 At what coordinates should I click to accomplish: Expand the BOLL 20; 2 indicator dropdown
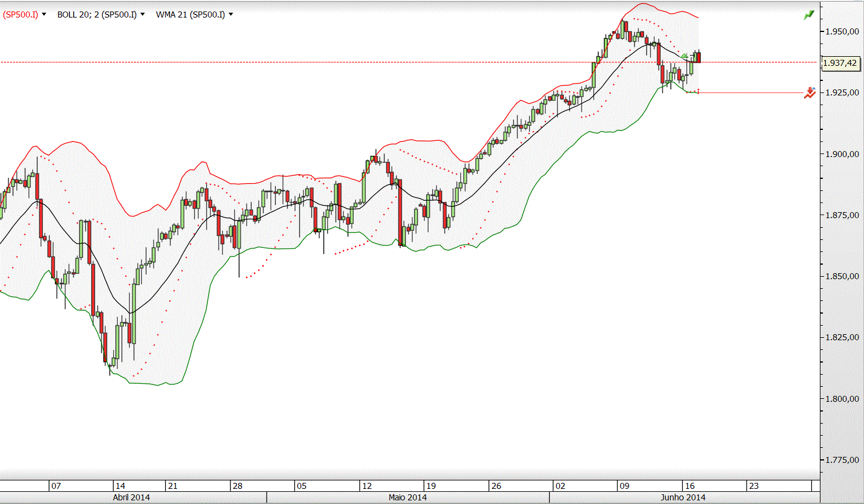click(143, 15)
